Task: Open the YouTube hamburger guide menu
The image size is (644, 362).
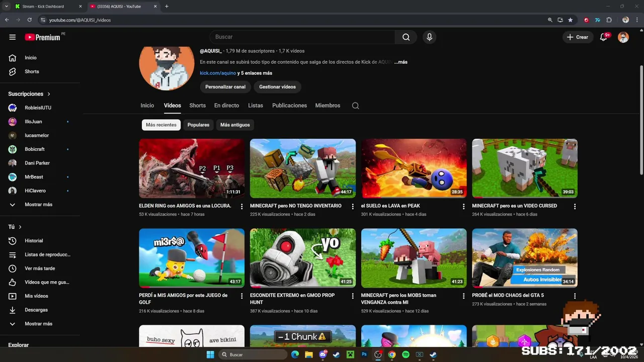Action: click(x=13, y=37)
